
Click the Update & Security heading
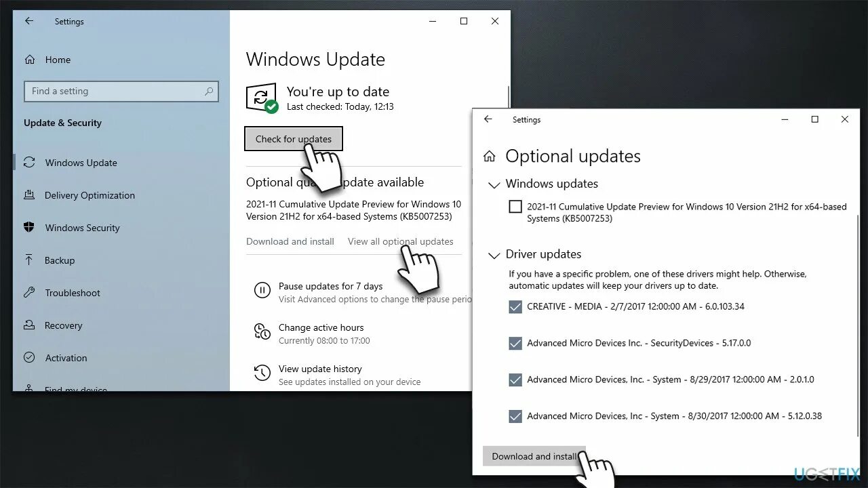pos(62,123)
